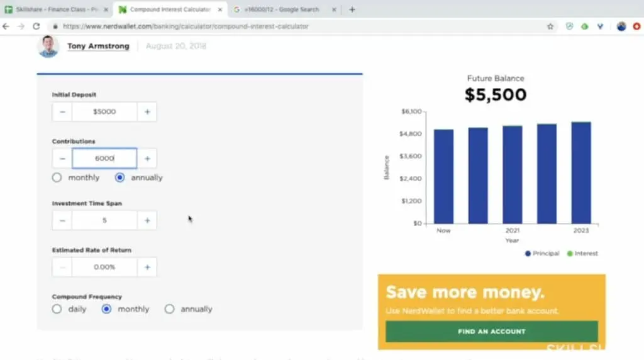The height and width of the screenshot is (360, 644).
Task: Select daily compound frequency
Action: [57, 309]
